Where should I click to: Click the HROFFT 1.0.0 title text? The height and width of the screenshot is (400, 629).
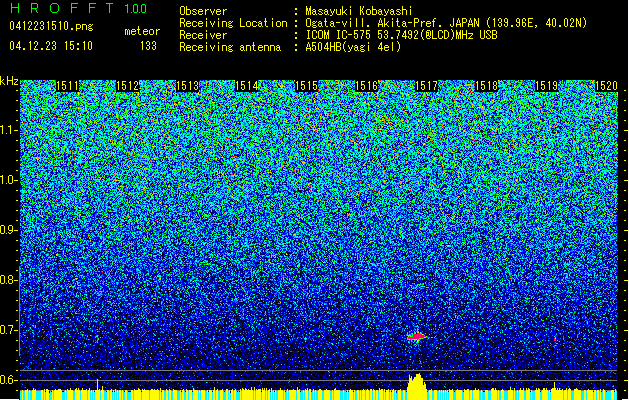(79, 8)
